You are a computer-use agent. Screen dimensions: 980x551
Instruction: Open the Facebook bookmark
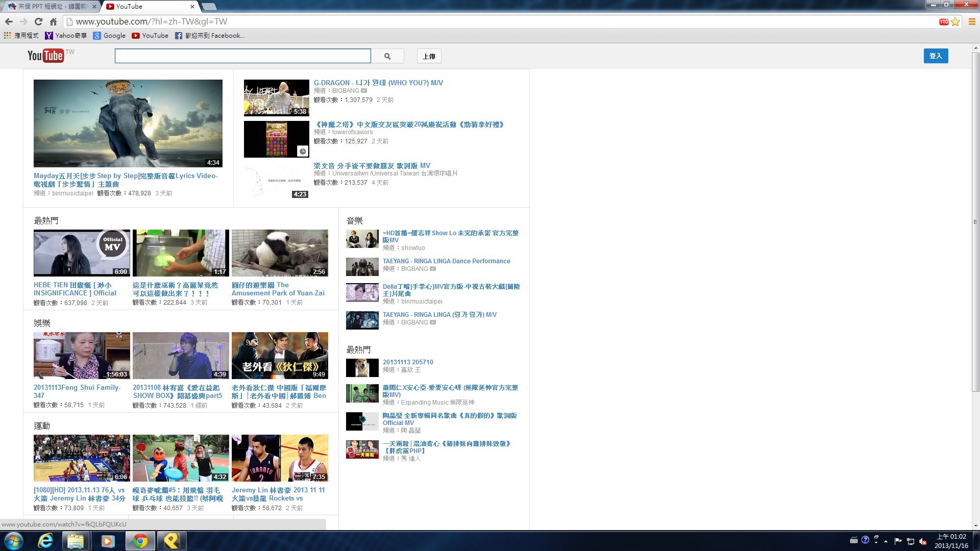tap(210, 36)
